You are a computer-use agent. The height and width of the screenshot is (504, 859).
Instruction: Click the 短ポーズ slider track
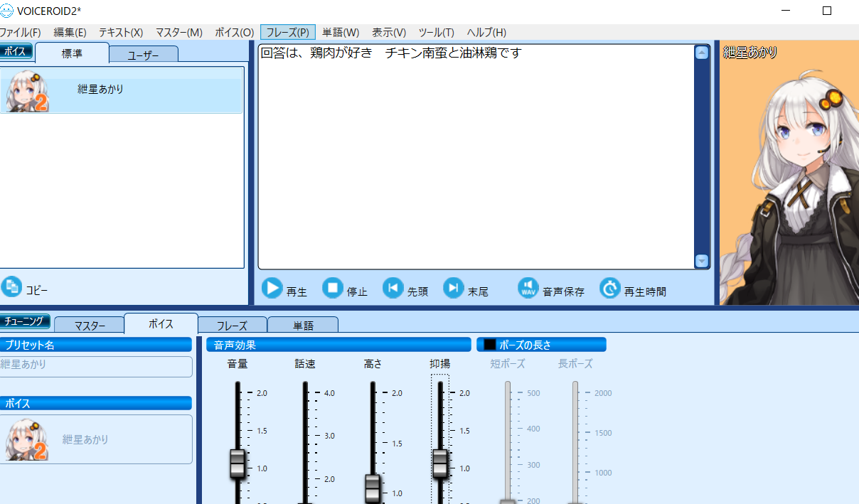coord(508,441)
